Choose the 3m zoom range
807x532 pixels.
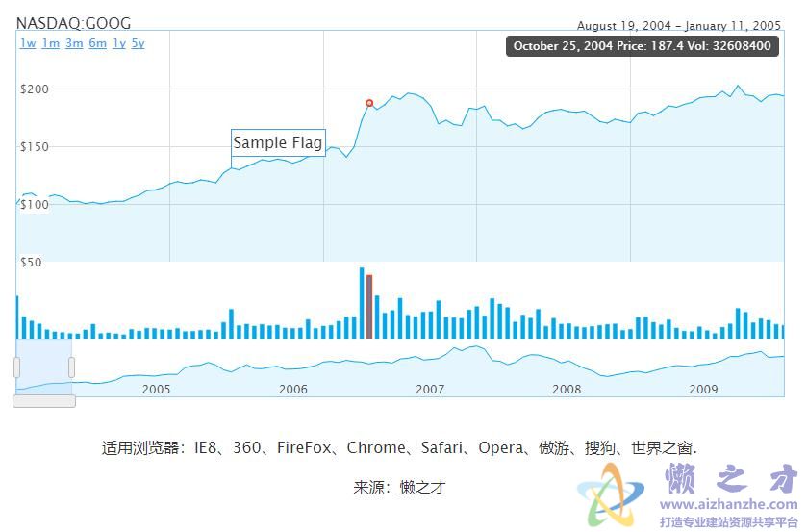pos(74,43)
